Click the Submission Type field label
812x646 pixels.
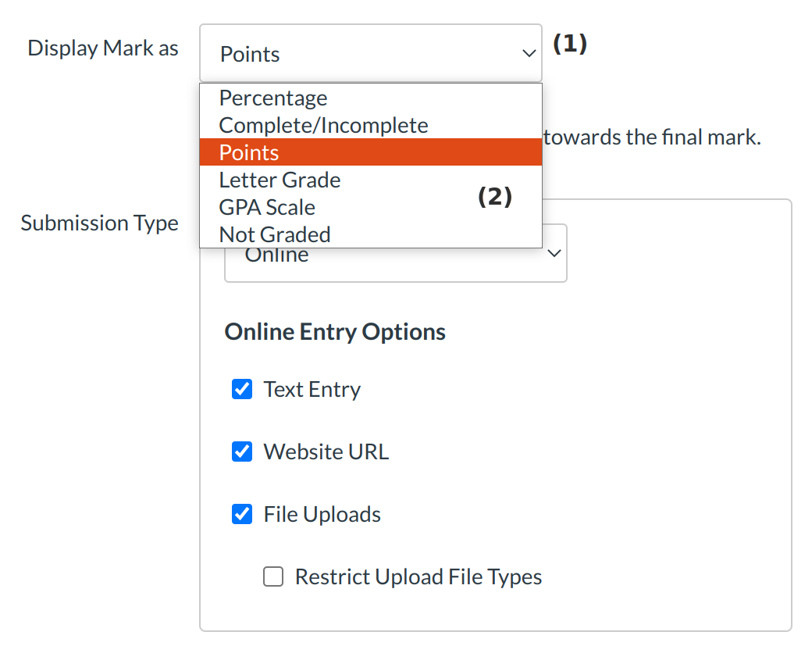click(99, 223)
